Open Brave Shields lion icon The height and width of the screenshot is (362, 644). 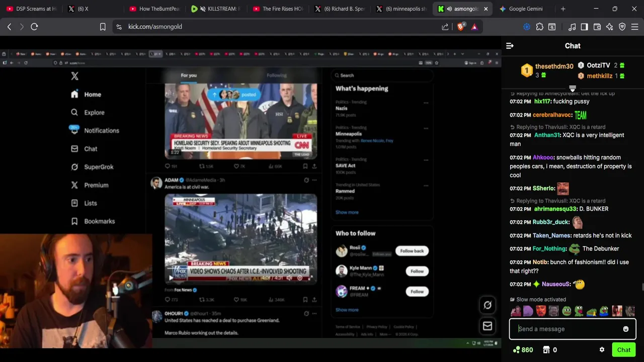pos(460,27)
